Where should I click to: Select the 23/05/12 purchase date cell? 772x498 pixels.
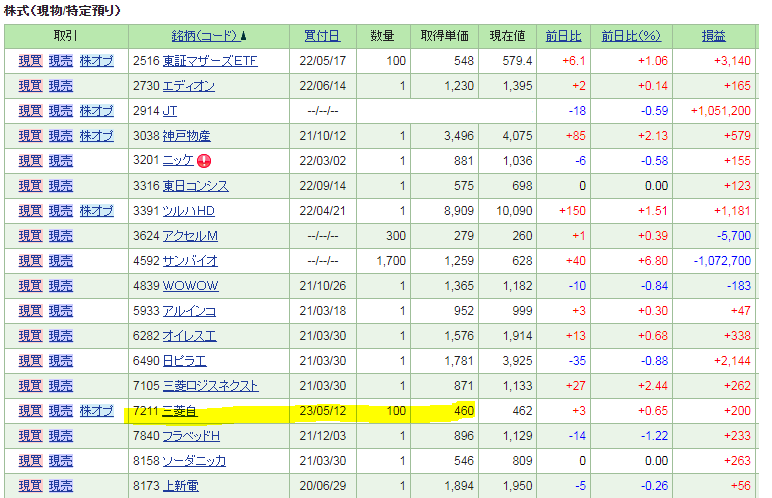coord(322,411)
